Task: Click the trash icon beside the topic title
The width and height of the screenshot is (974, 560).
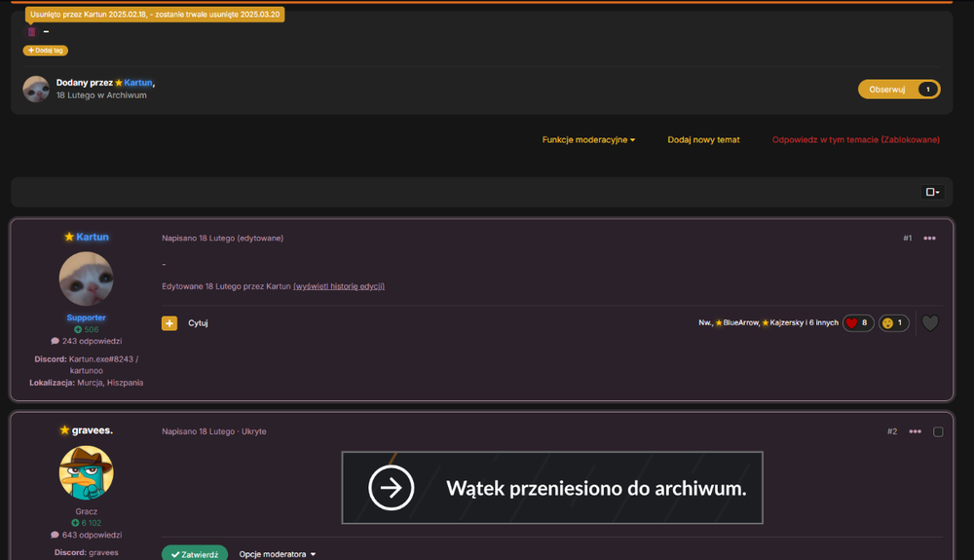Action: coord(32,32)
